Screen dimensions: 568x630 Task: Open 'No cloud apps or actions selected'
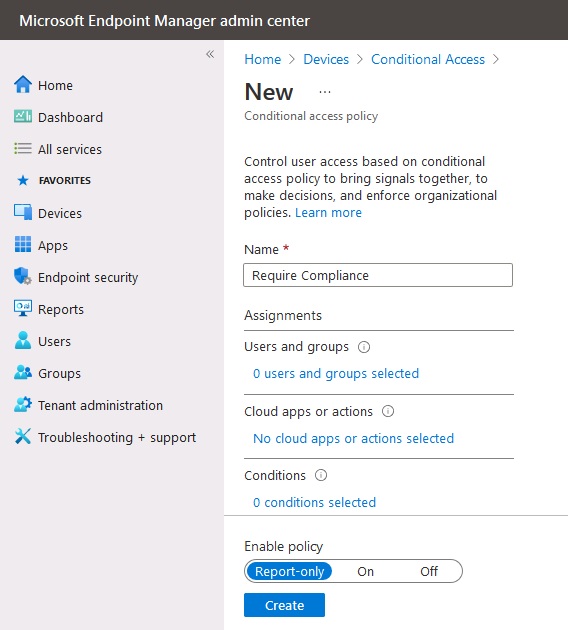tap(353, 438)
